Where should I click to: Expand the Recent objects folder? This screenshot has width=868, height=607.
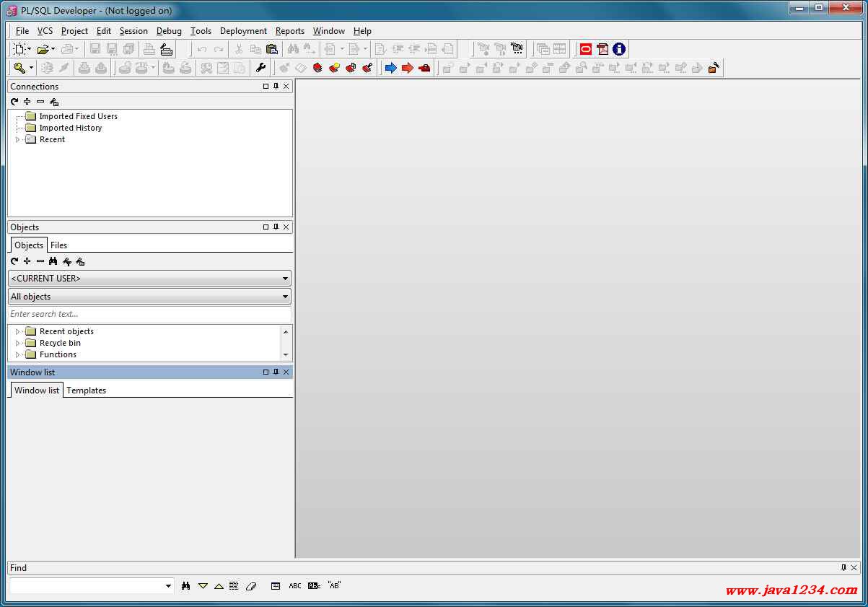point(18,331)
